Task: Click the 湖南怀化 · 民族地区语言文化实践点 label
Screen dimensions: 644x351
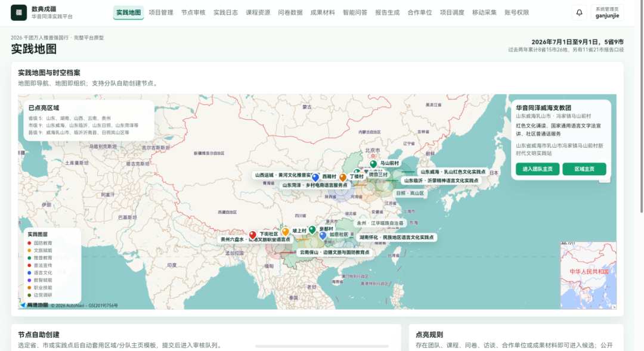Action: coord(397,237)
